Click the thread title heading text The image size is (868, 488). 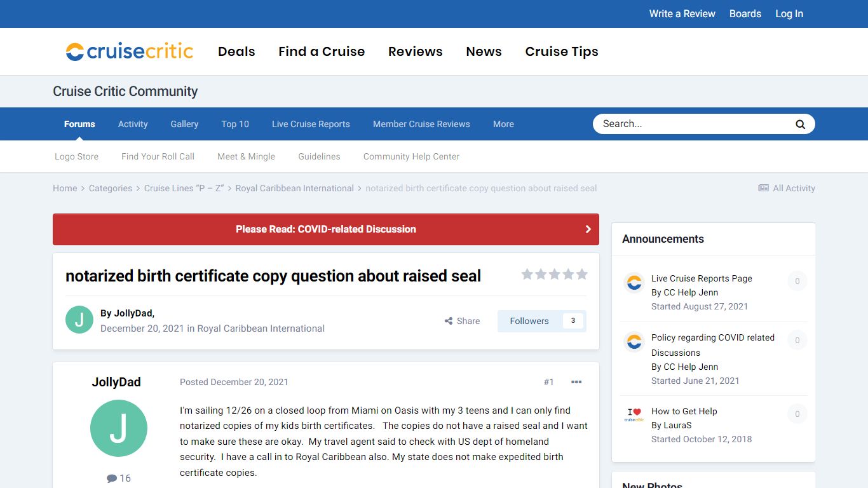[x=273, y=276]
